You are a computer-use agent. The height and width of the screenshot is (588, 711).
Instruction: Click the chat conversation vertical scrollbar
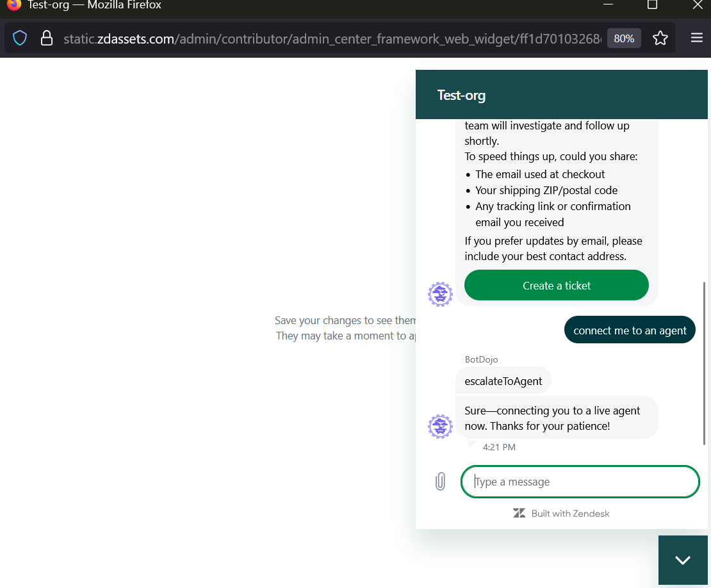[x=705, y=363]
